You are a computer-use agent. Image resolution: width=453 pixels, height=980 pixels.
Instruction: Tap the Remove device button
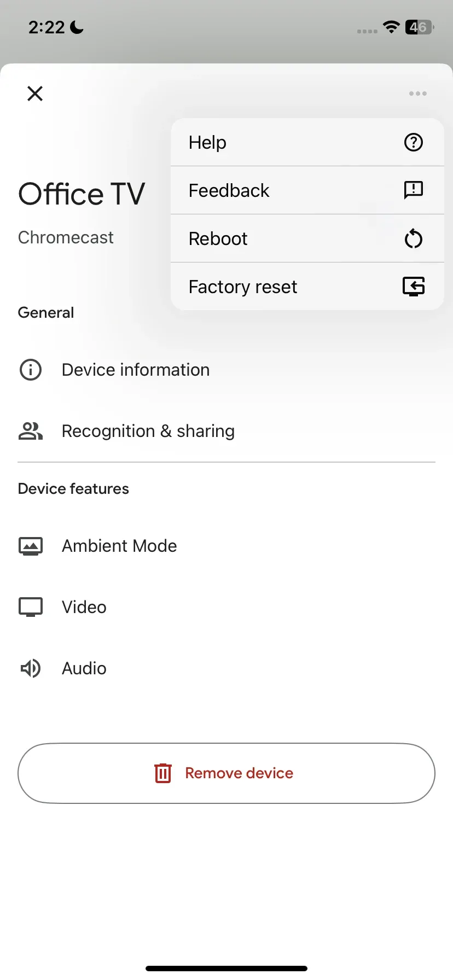[226, 773]
